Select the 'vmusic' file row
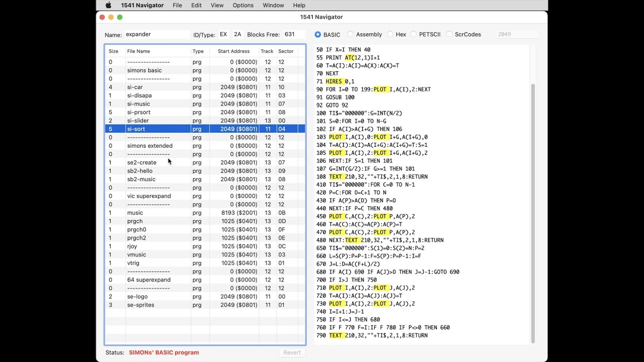The width and height of the screenshot is (644, 362). tap(205, 255)
